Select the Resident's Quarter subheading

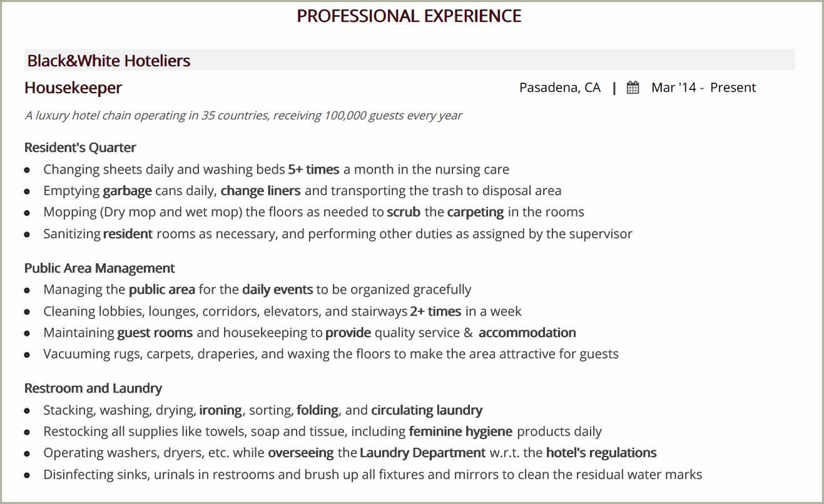tap(80, 148)
